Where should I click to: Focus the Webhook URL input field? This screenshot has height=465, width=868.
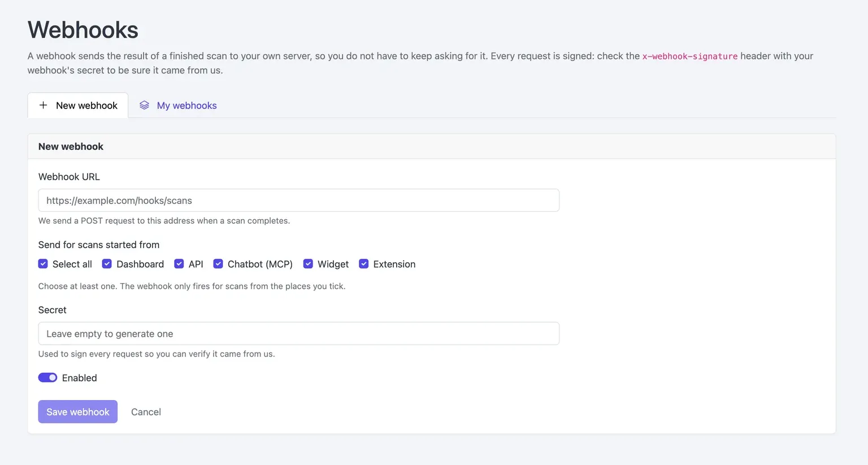pos(299,201)
